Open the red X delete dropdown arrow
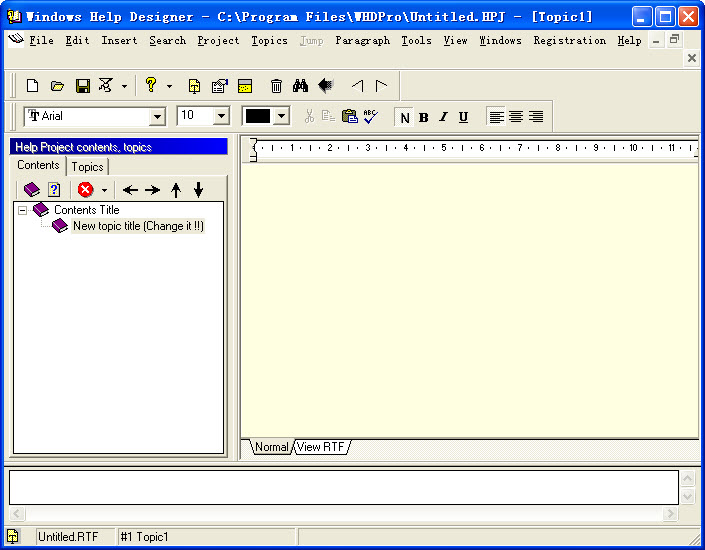The width and height of the screenshot is (705, 550). coord(104,190)
